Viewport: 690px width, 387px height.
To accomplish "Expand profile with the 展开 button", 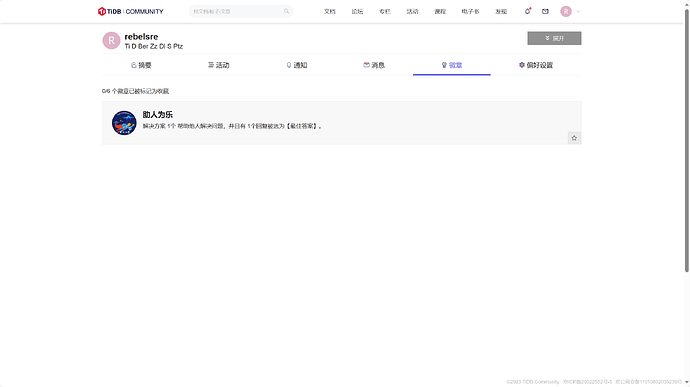I will tap(554, 38).
